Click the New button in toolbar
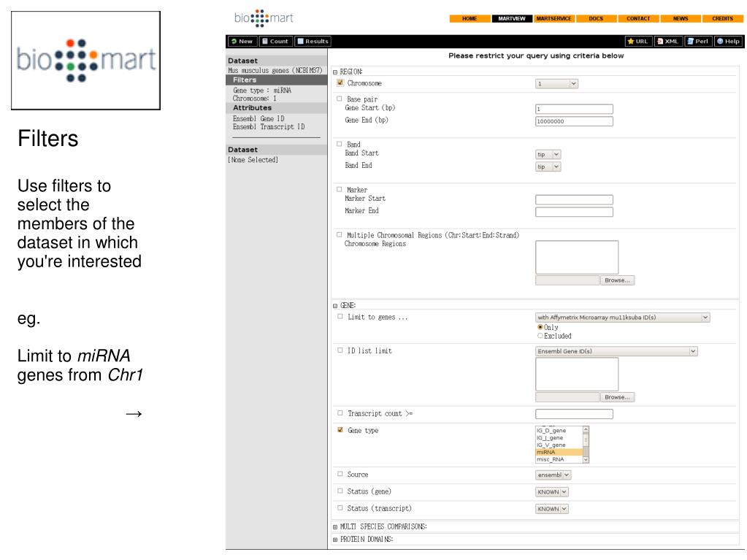Screen dimensions: 747x560 pos(242,42)
